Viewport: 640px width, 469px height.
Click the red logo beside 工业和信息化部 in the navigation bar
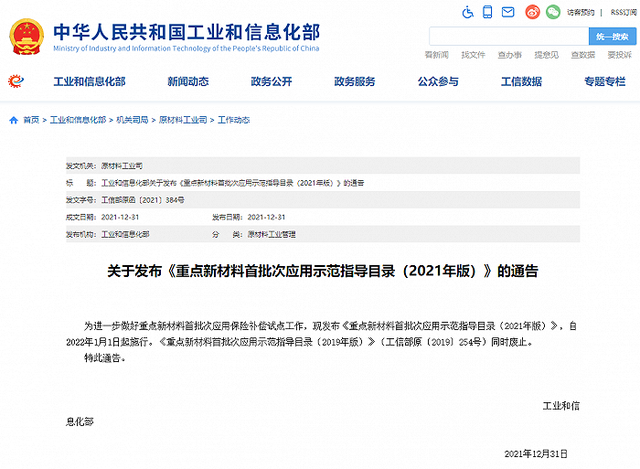pyautogui.click(x=16, y=81)
